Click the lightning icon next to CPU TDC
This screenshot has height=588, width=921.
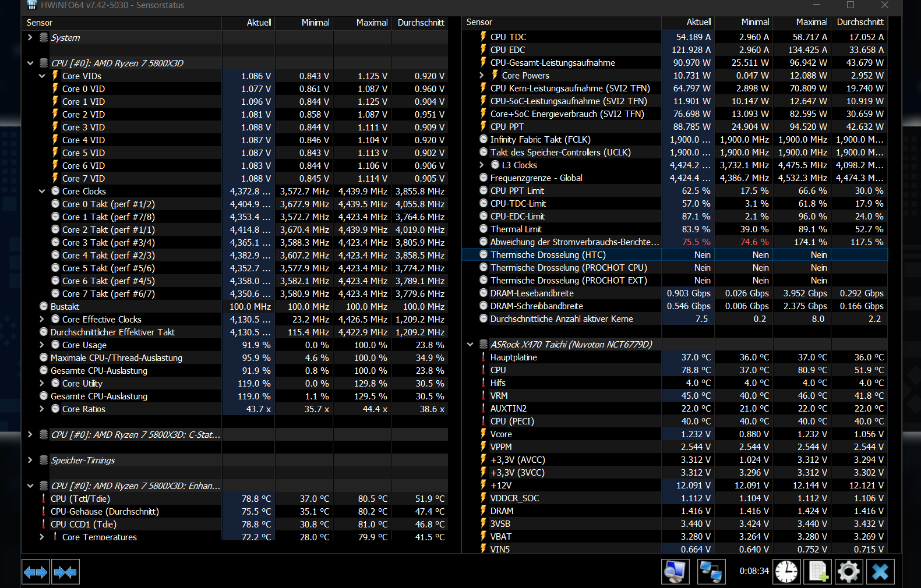coord(483,37)
